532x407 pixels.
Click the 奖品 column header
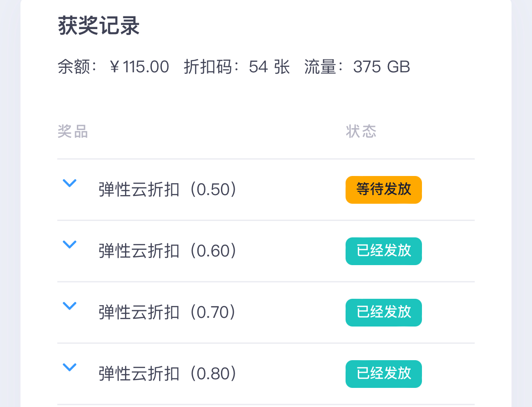pos(73,132)
